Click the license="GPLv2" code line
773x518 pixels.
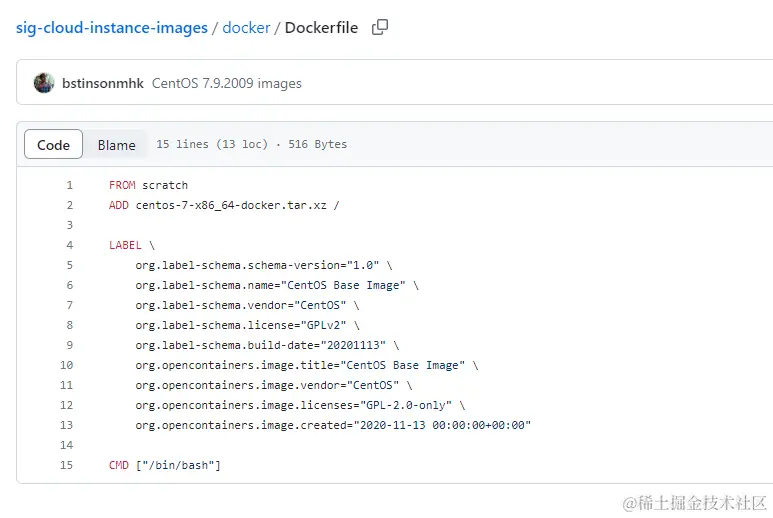[247, 325]
